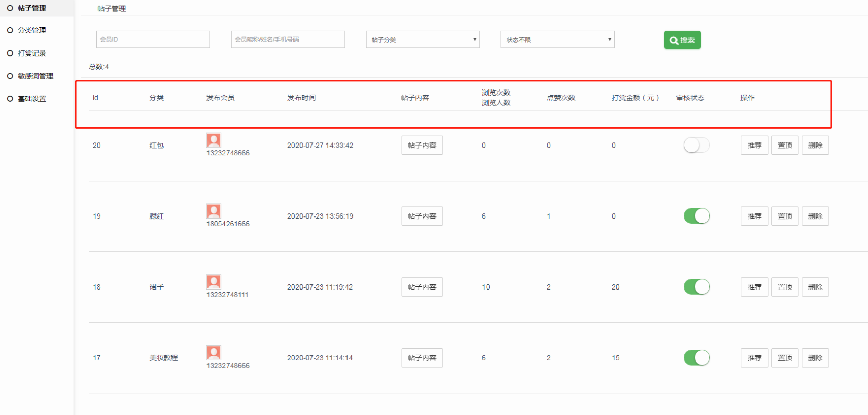Screen dimensions: 868x415
Task: Open 帖子管理 in the sidebar
Action: (x=31, y=8)
